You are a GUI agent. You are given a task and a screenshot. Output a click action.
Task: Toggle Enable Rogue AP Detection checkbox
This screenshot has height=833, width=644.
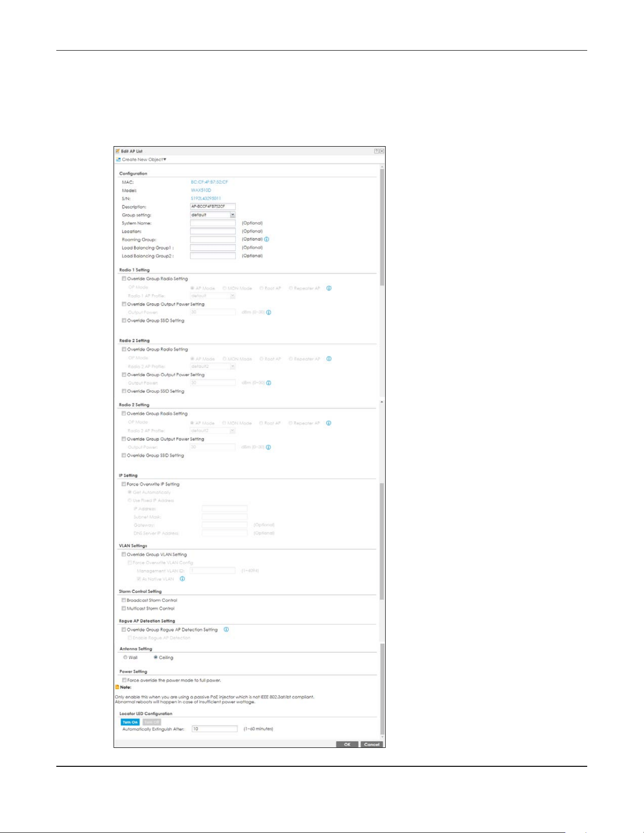tap(130, 638)
